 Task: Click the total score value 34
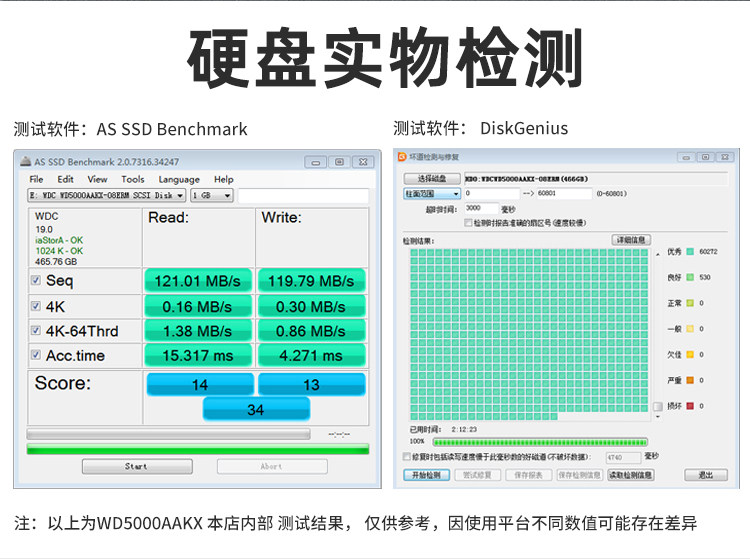pos(256,409)
